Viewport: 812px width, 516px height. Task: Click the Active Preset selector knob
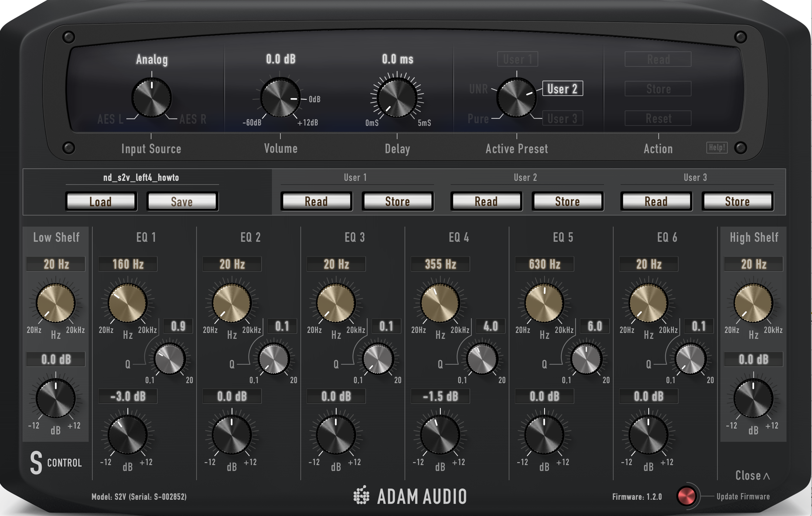coord(516,98)
